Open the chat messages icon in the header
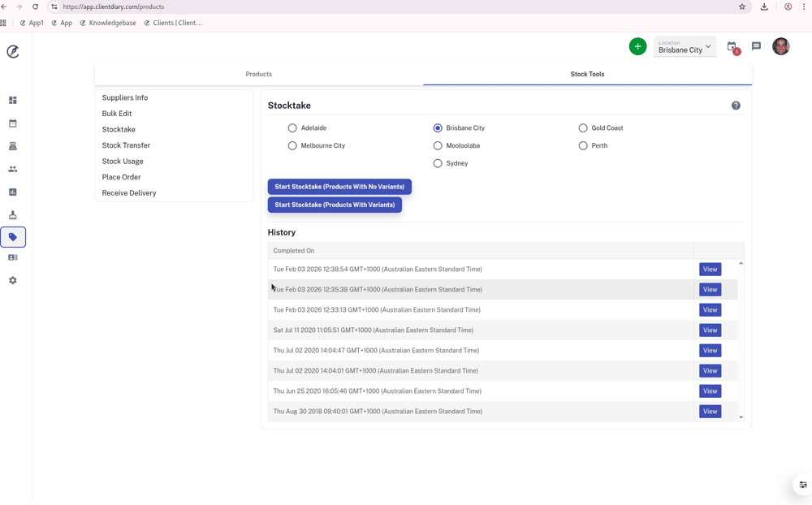The width and height of the screenshot is (812, 505). pyautogui.click(x=756, y=47)
